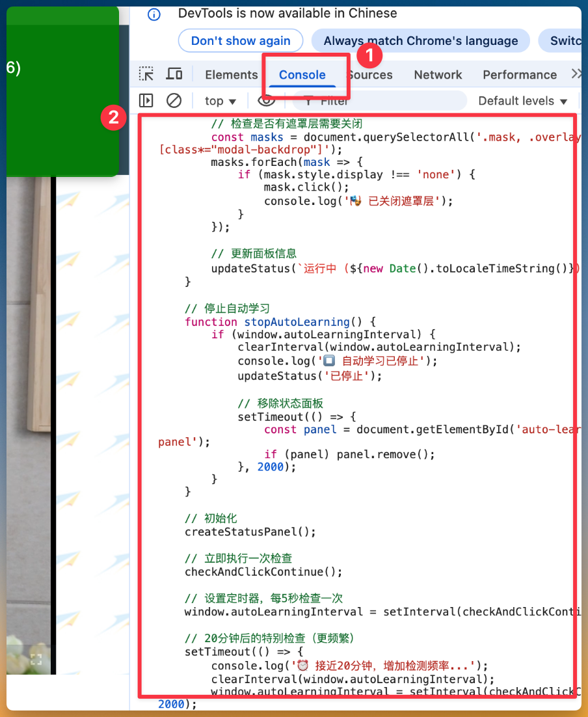Select the Console tab

click(x=302, y=75)
